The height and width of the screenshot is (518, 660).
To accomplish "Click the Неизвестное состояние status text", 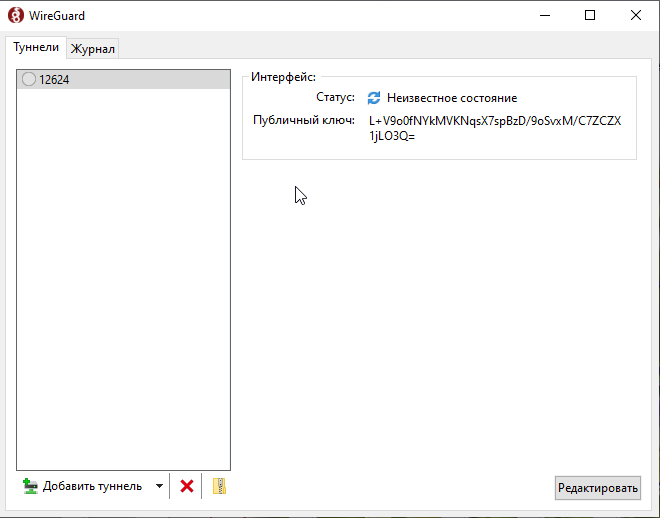I will (452, 98).
